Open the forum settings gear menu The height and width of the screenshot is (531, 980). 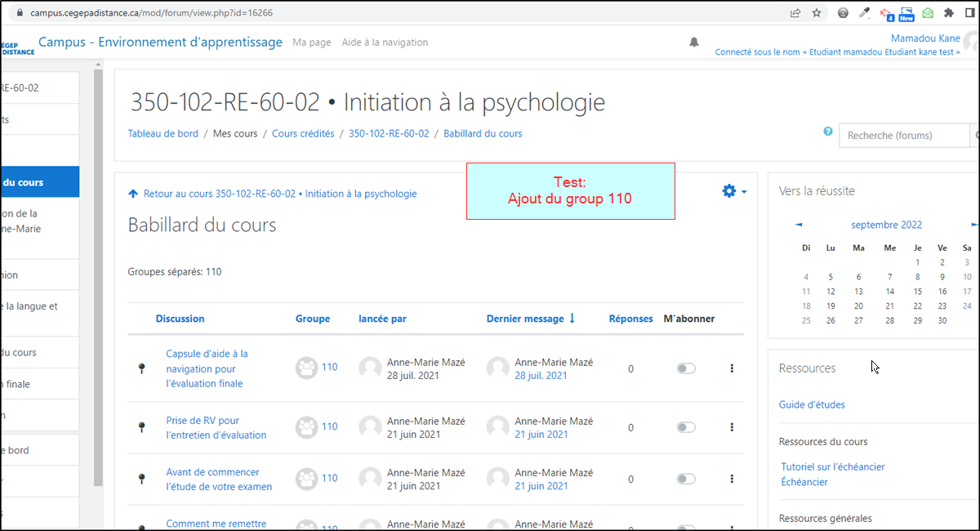[x=733, y=191]
